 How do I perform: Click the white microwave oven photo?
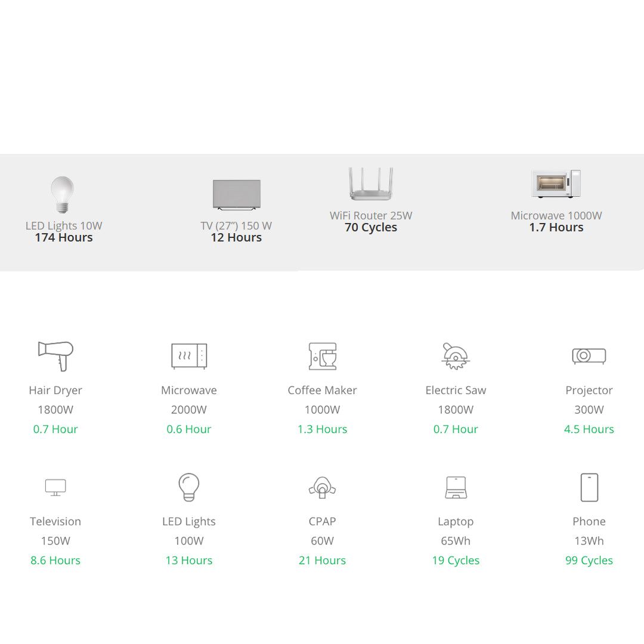coord(556,184)
